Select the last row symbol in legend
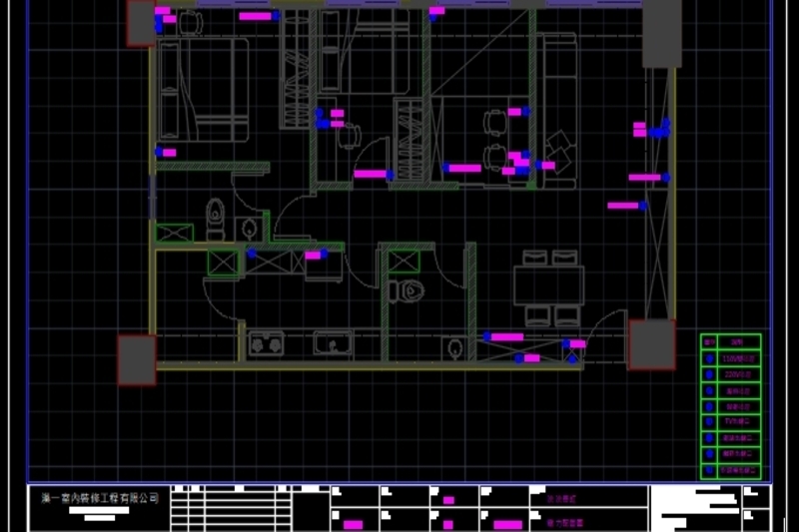 tap(709, 469)
